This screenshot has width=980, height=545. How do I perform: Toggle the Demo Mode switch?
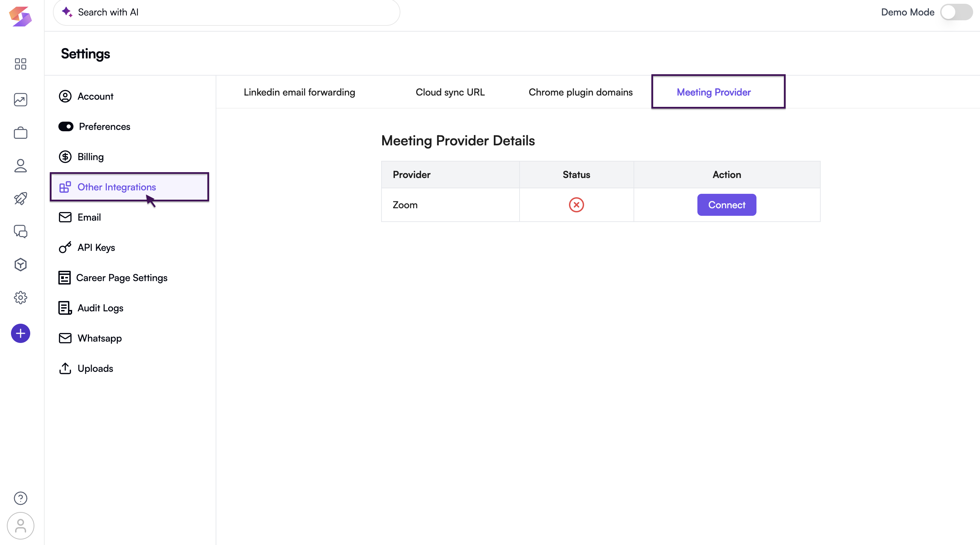[956, 12]
